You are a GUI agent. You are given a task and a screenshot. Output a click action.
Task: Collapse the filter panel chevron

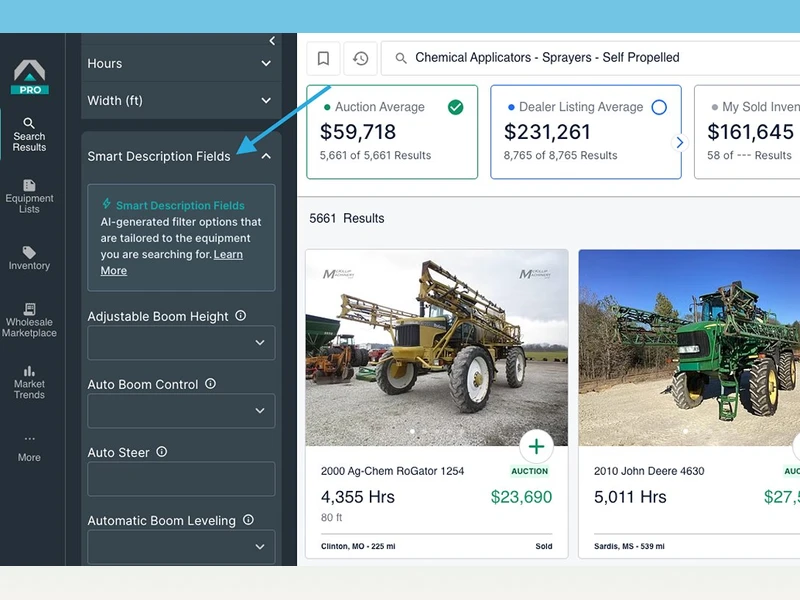(272, 40)
